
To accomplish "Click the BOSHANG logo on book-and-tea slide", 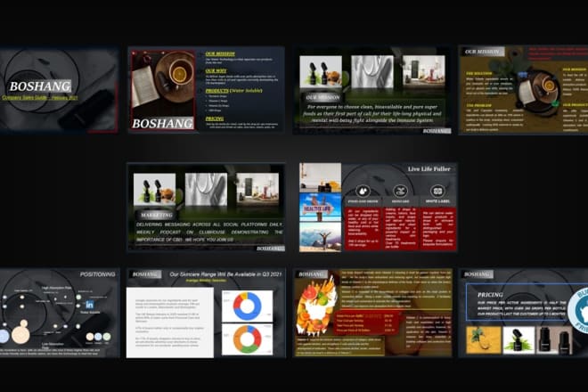I will point(163,124).
